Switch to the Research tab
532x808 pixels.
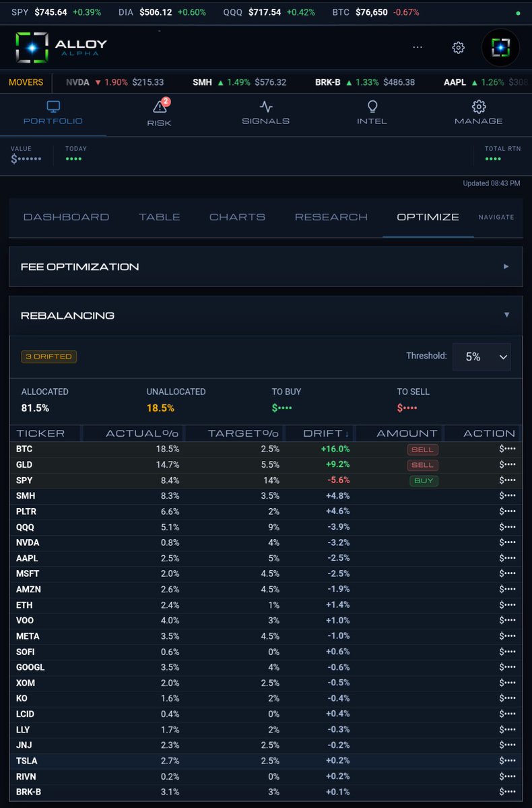click(331, 217)
